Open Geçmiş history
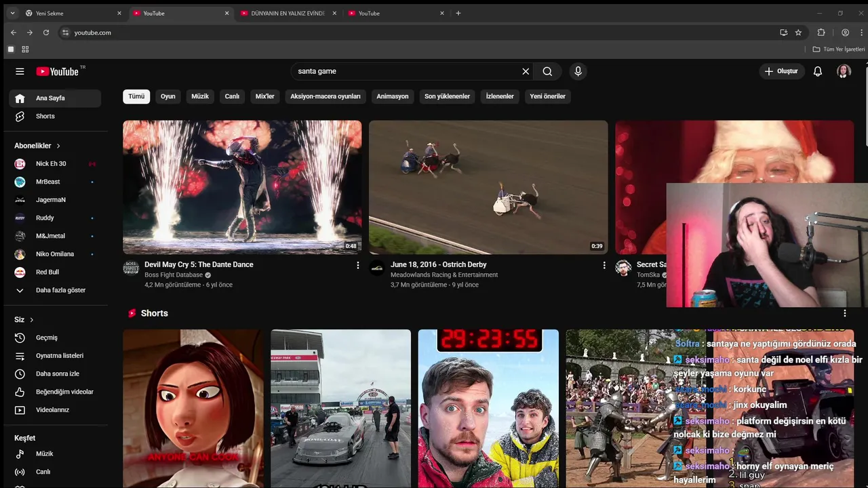868x488 pixels. pos(55,338)
